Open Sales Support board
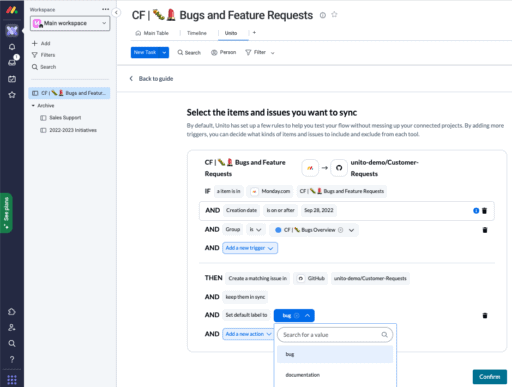This screenshot has width=512, height=387. [61, 118]
